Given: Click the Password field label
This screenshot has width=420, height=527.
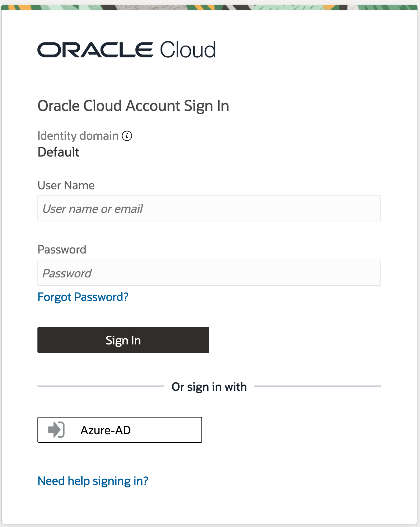Looking at the screenshot, I should 62,250.
